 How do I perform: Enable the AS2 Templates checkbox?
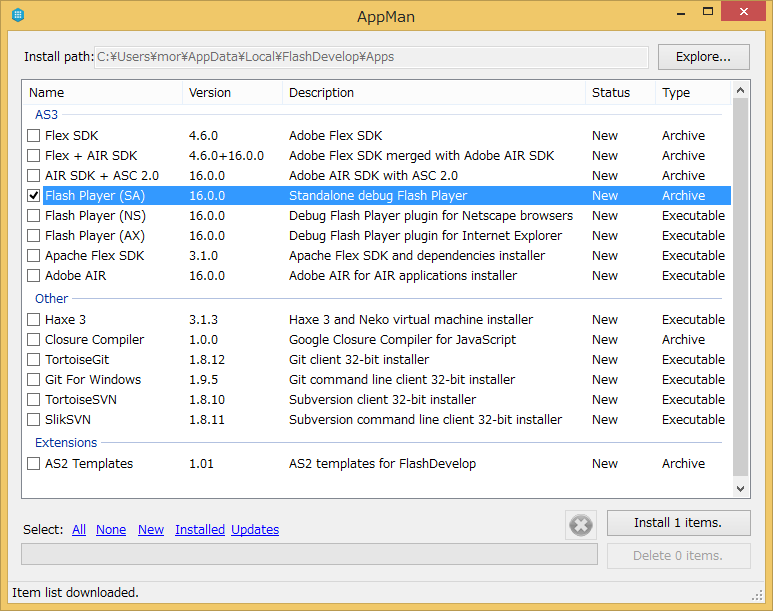[x=34, y=464]
